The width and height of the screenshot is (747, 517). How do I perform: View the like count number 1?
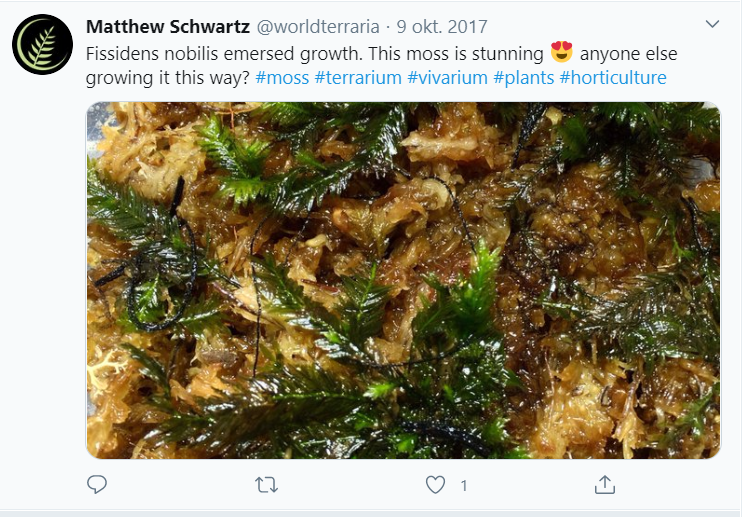point(464,486)
